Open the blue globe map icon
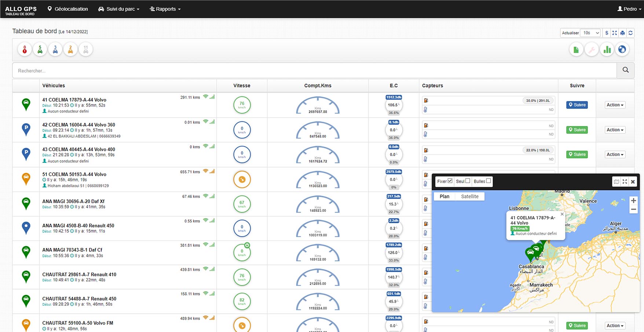This screenshot has width=644, height=332. (622, 49)
